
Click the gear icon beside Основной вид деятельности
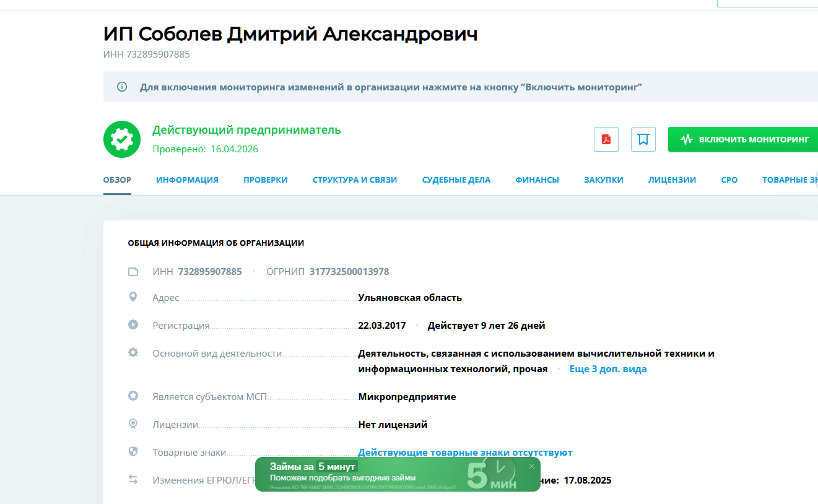tap(133, 352)
